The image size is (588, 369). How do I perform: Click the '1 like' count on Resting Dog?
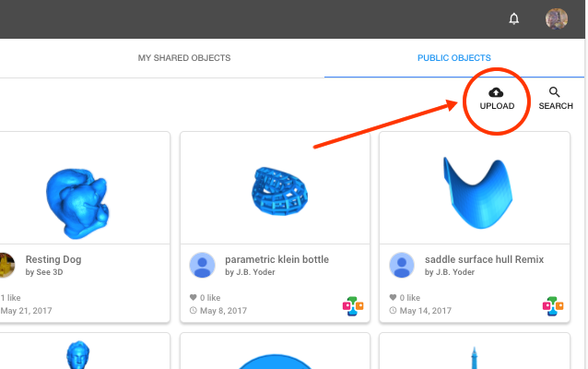10,298
